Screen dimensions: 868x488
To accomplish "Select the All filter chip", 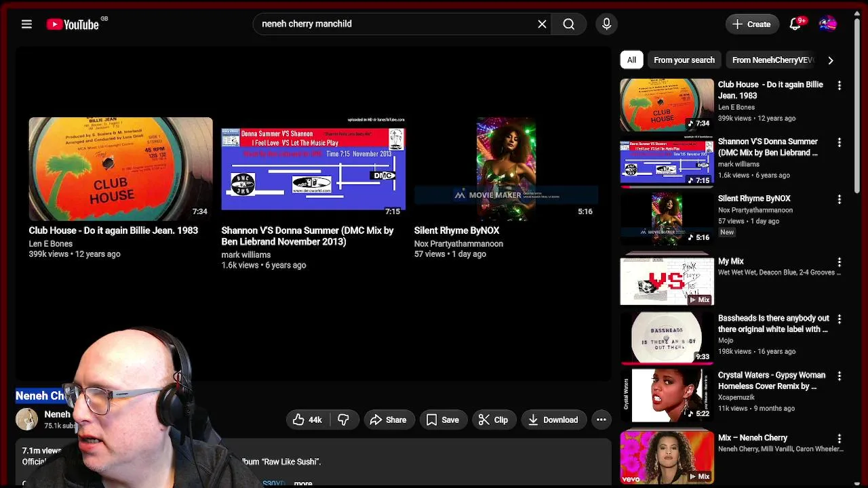I will [x=631, y=60].
